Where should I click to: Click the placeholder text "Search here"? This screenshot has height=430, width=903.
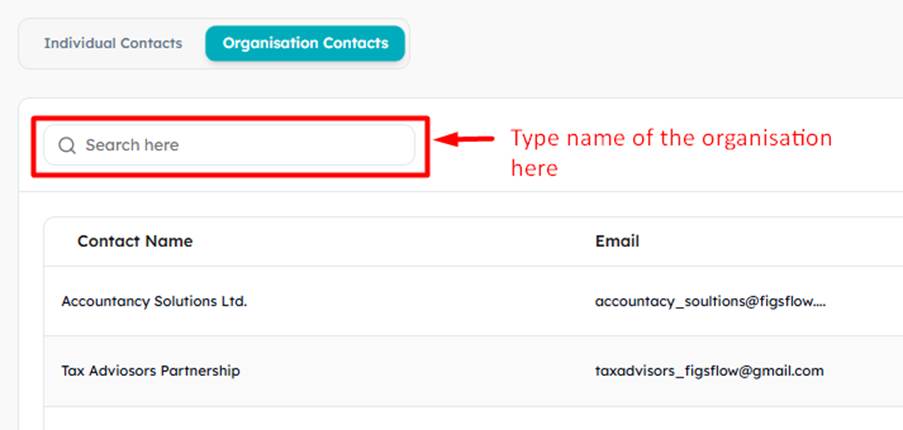point(132,145)
